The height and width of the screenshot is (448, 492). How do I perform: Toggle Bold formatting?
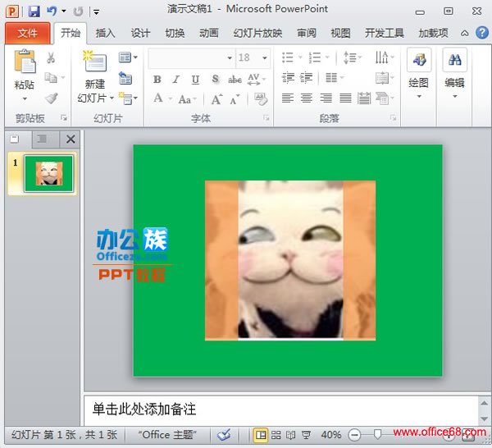[x=157, y=79]
